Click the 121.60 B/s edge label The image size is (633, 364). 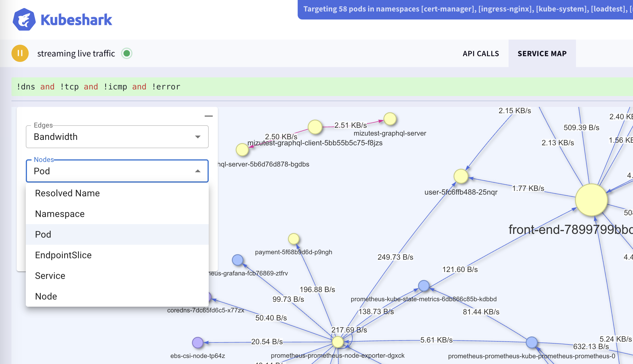tap(460, 269)
